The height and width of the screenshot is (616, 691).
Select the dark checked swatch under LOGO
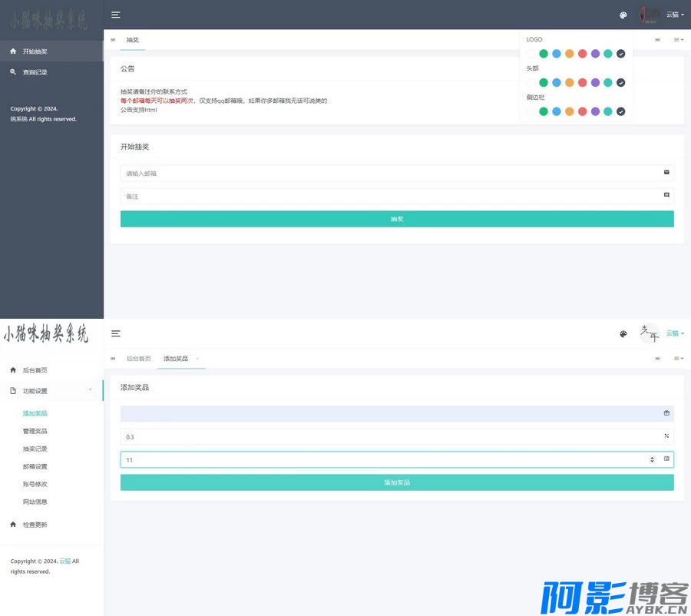620,54
